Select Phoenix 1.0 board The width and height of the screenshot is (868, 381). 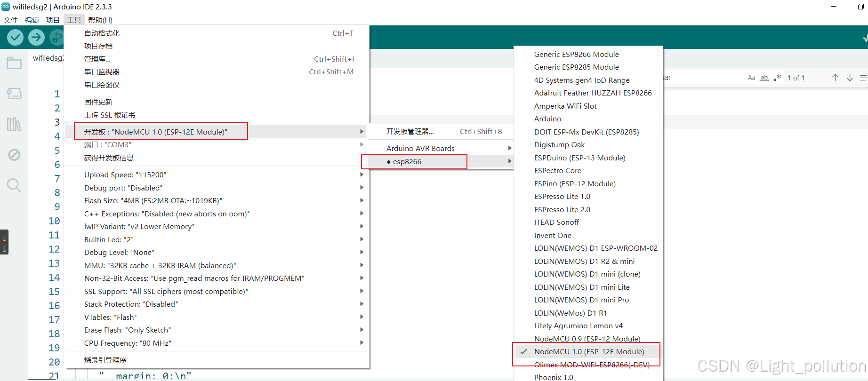click(588, 377)
